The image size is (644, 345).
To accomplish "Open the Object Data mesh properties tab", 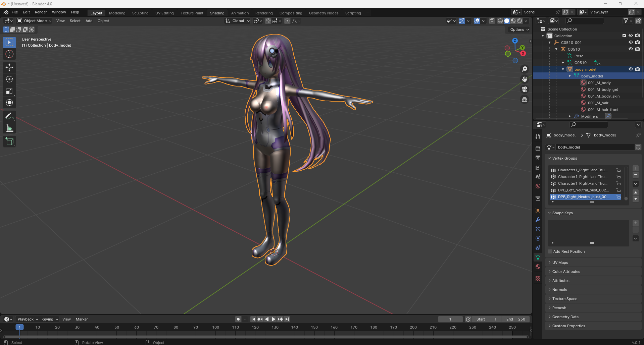I will (x=538, y=257).
